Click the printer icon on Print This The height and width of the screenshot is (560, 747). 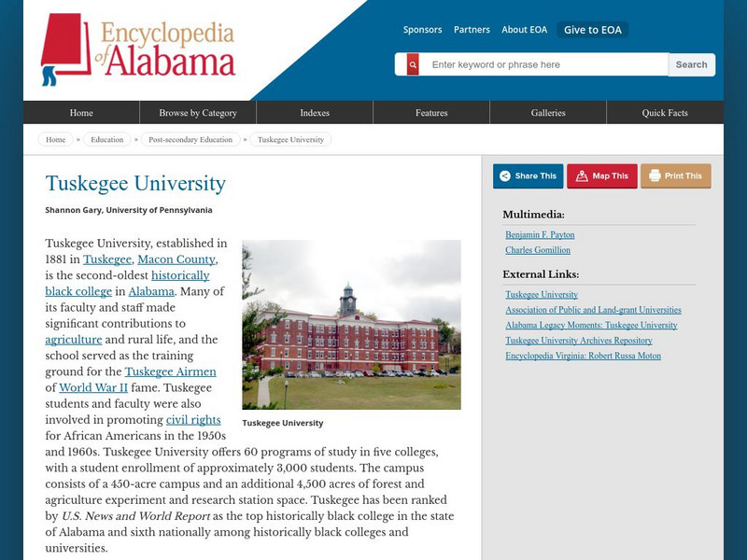pos(654,175)
